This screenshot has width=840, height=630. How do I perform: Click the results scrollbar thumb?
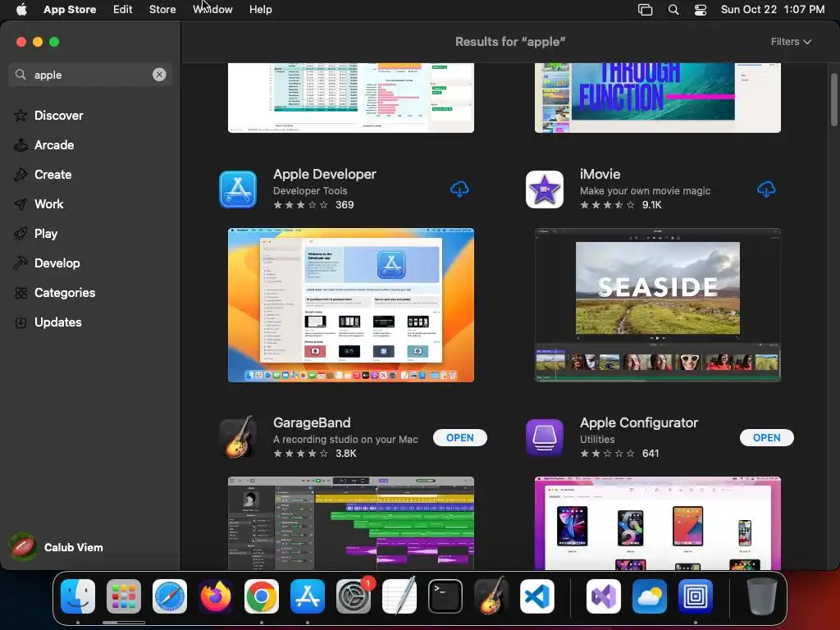(x=833, y=99)
